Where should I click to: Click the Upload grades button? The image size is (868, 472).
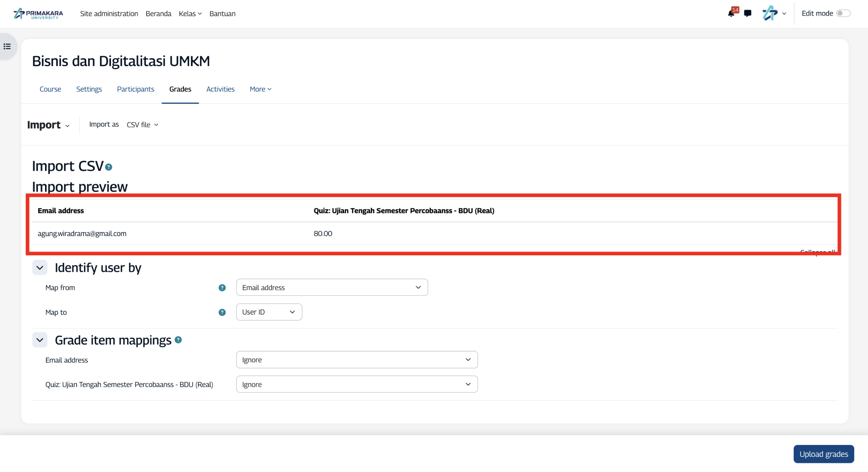coord(824,454)
